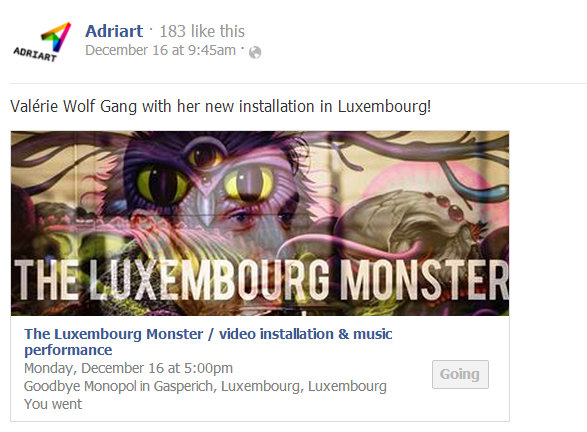Open the December 16 at 9:45am timestamp
The height and width of the screenshot is (432, 587).
click(161, 51)
